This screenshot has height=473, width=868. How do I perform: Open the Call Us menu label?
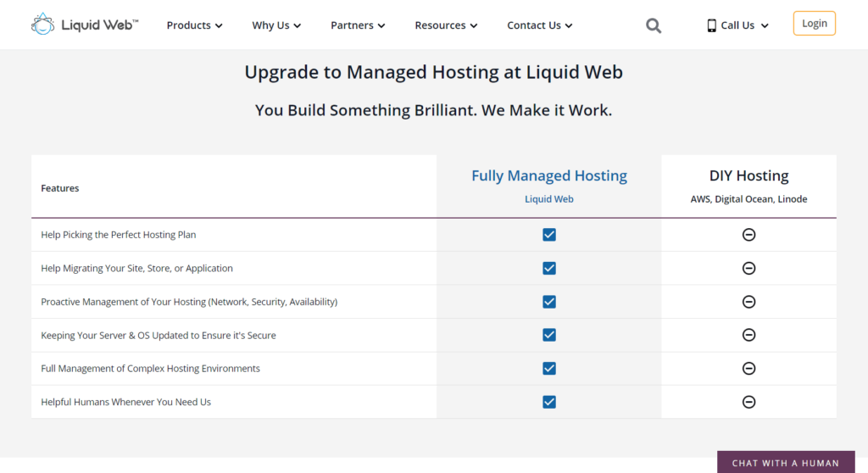[x=737, y=25]
